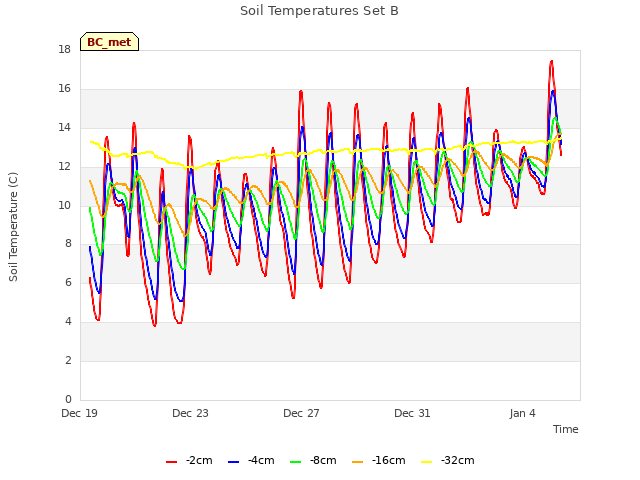The height and width of the screenshot is (480, 640).
Task: Click the Dec 19 x-axis label
Action: 80,413
